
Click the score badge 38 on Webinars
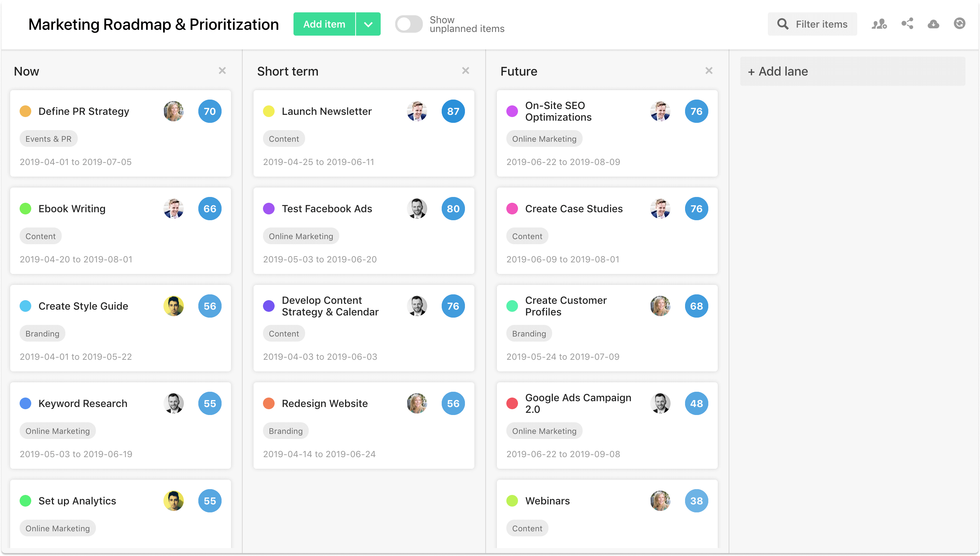(696, 500)
